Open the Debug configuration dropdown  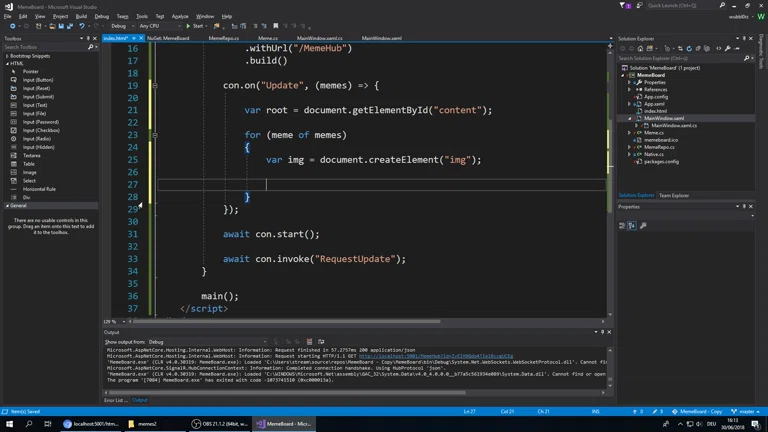pos(120,26)
